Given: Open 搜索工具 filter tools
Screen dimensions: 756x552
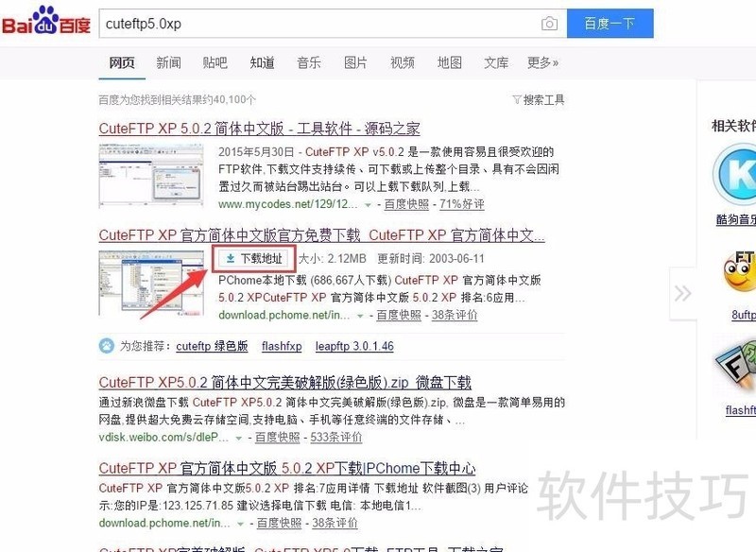Looking at the screenshot, I should coord(538,99).
